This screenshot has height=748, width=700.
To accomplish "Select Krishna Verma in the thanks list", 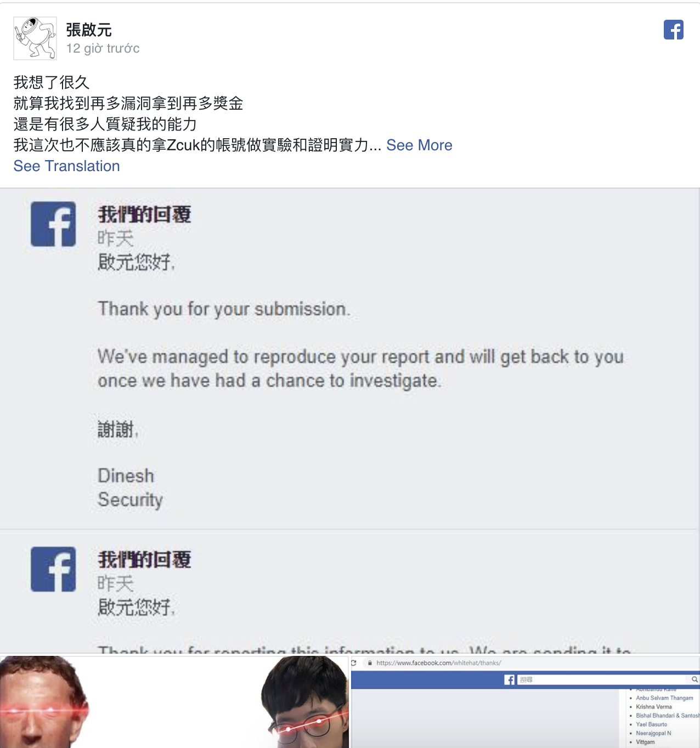I will pyautogui.click(x=653, y=707).
